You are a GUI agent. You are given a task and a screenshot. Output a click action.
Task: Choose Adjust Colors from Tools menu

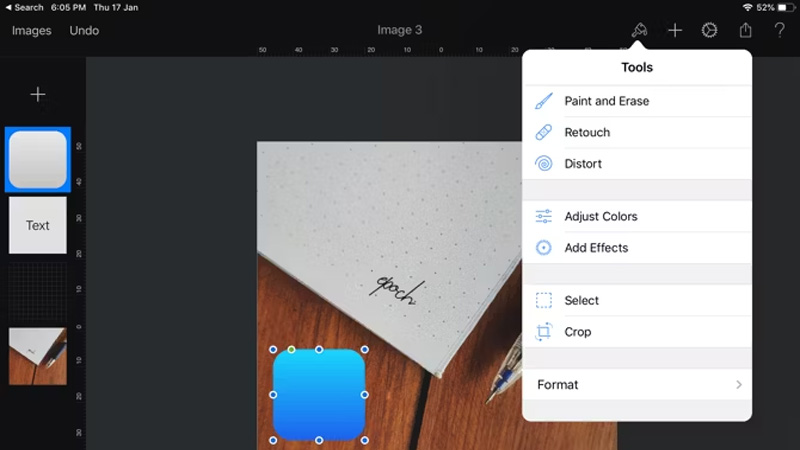[637, 216]
